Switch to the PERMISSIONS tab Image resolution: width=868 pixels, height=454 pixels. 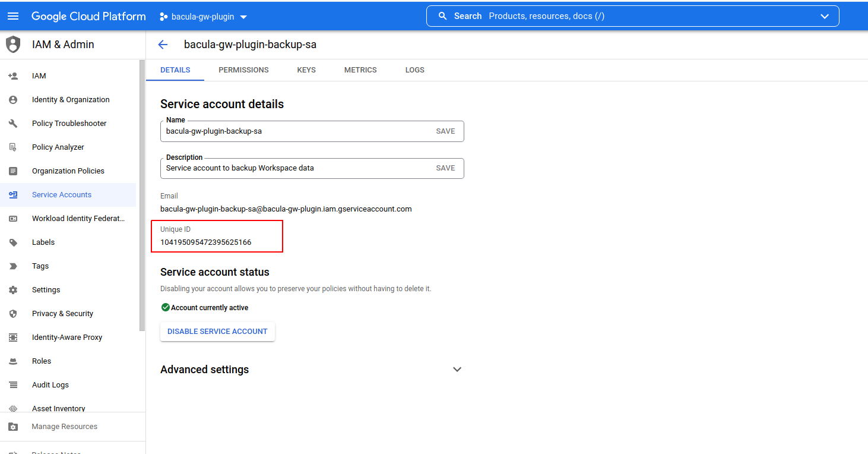[x=243, y=70]
